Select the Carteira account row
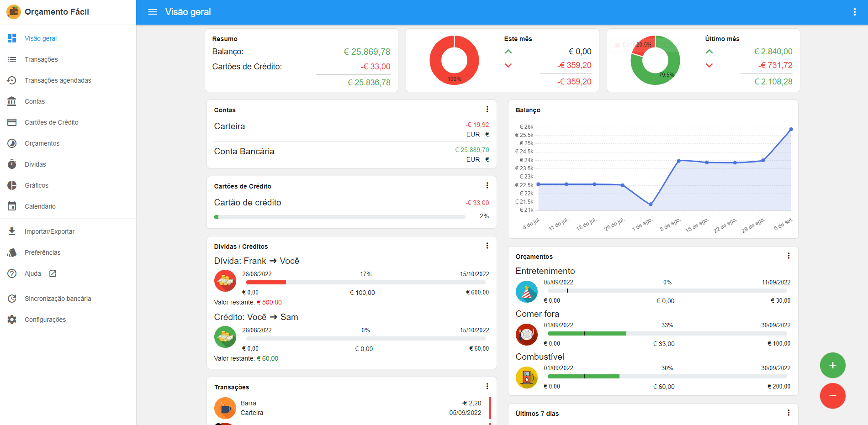The image size is (868, 425). click(351, 129)
